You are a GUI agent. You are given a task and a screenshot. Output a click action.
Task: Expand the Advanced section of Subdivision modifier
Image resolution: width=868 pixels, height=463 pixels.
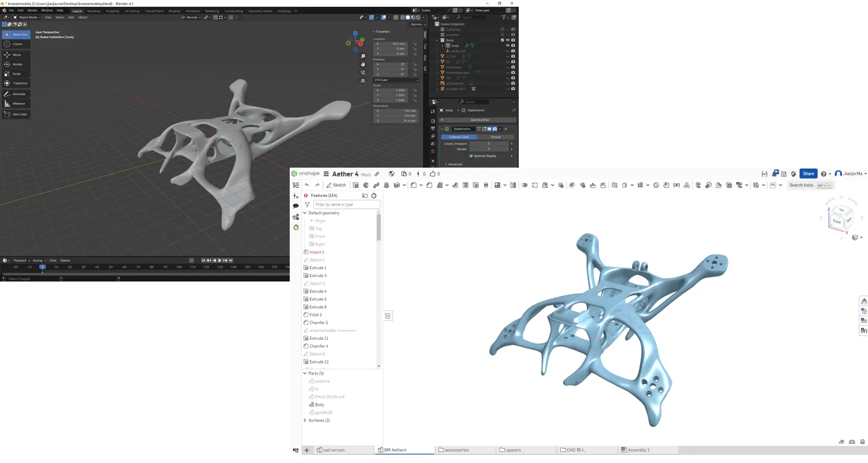[x=455, y=164]
